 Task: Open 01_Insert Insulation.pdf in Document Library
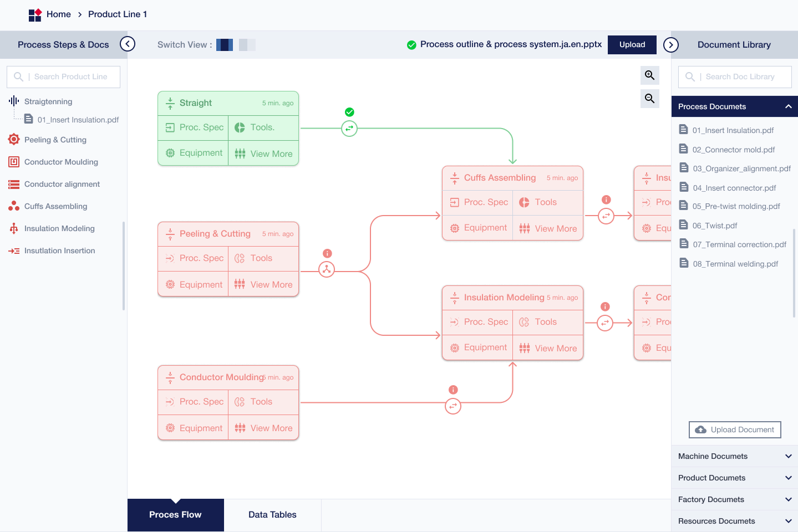point(726,130)
